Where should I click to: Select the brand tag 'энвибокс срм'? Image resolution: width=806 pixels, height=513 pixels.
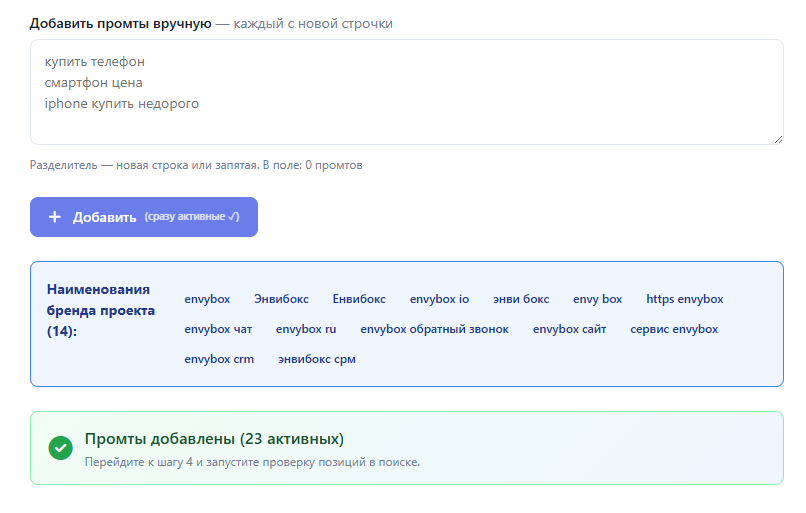pyautogui.click(x=317, y=359)
